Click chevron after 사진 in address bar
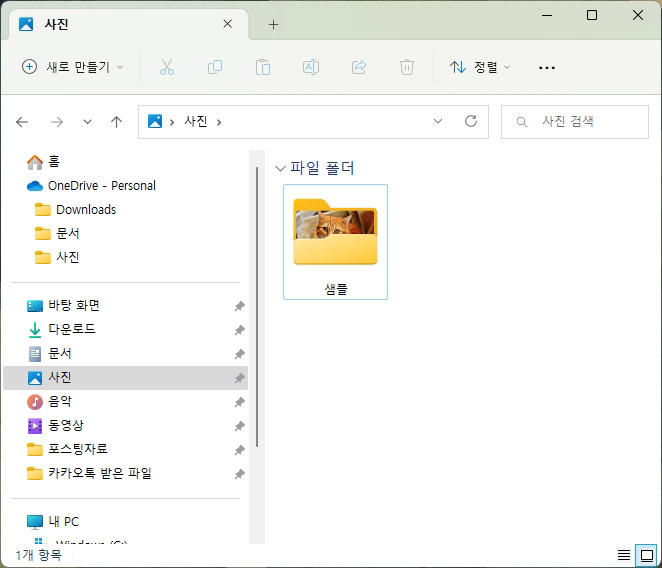 219,122
